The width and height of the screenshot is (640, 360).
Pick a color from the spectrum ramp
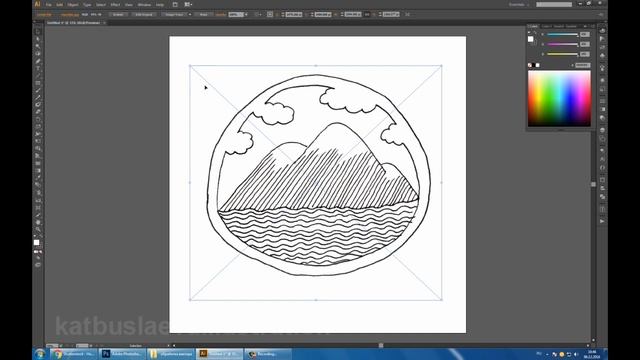coord(559,98)
